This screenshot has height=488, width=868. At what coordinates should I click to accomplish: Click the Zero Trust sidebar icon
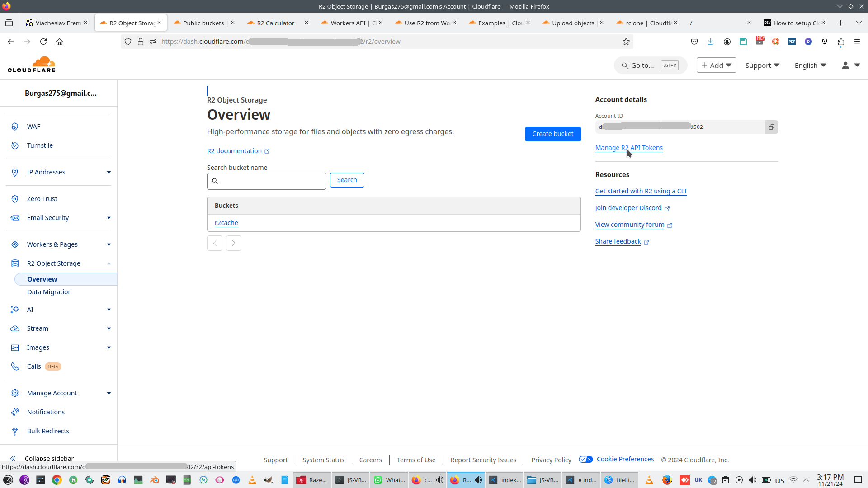click(x=15, y=199)
